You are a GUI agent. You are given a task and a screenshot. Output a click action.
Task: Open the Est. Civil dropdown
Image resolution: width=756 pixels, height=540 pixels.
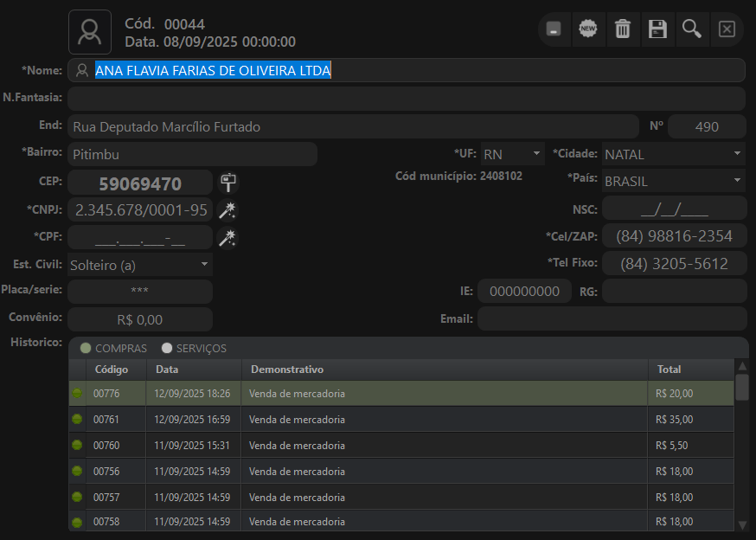205,264
